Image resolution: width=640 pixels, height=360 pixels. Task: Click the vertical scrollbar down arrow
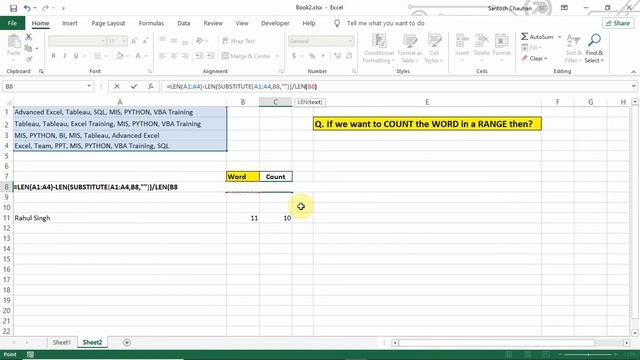click(x=635, y=333)
